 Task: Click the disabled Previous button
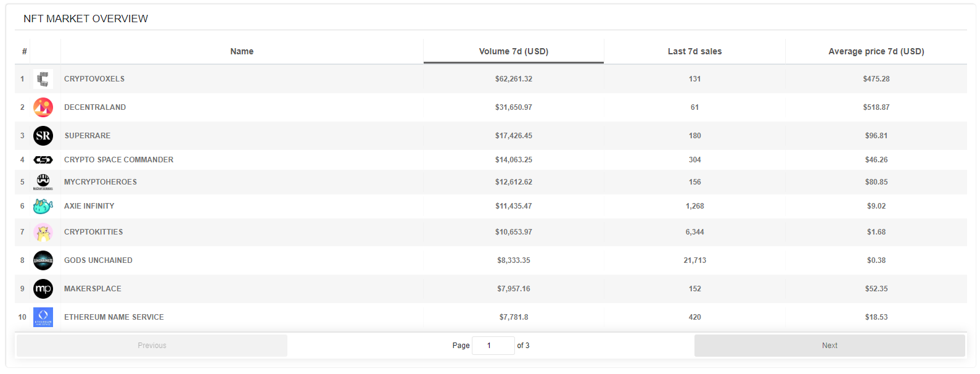tap(152, 346)
